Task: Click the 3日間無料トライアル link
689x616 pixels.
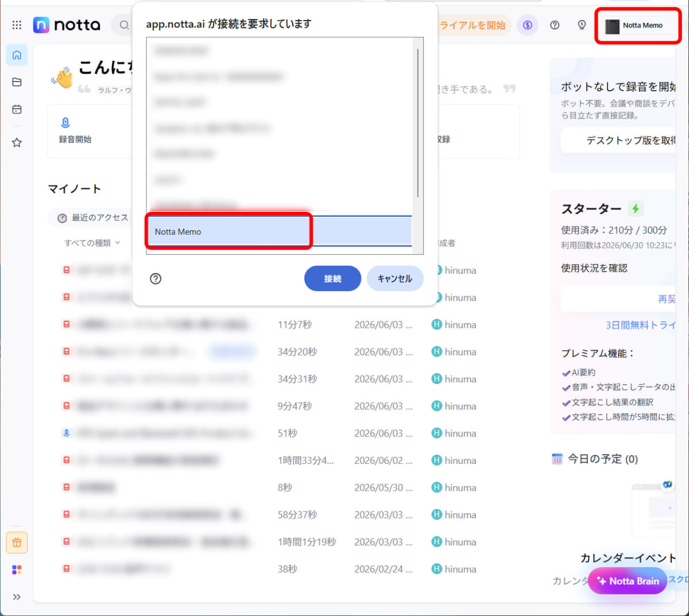Action: coord(640,325)
